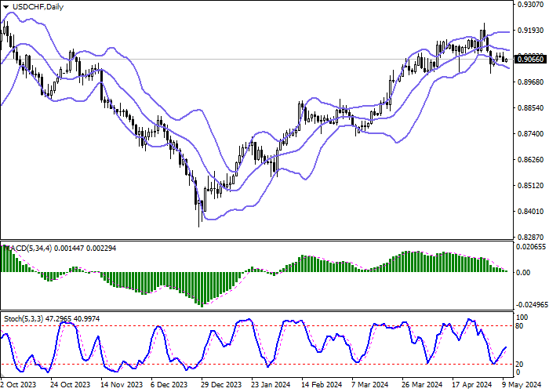Open the USDCHF chart dropdown arrow
549x392 pixels.
point(5,7)
